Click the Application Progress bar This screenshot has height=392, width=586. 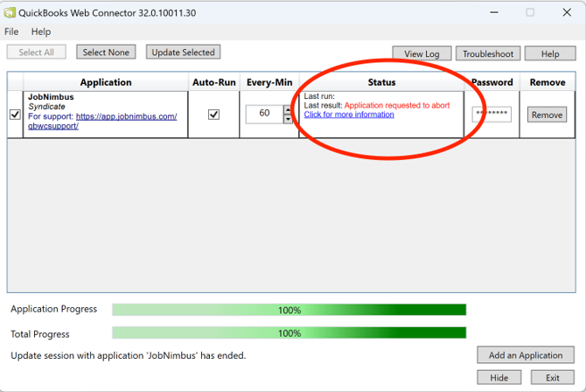[x=290, y=310]
